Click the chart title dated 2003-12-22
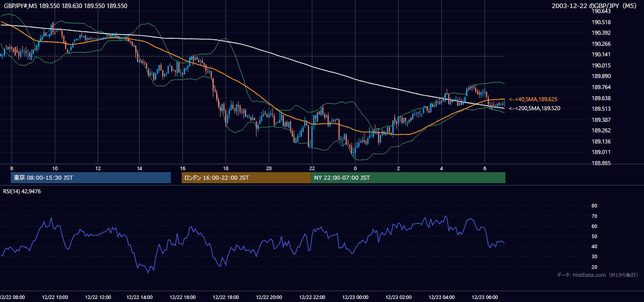Image resolution: width=644 pixels, height=302 pixels. click(x=595, y=6)
